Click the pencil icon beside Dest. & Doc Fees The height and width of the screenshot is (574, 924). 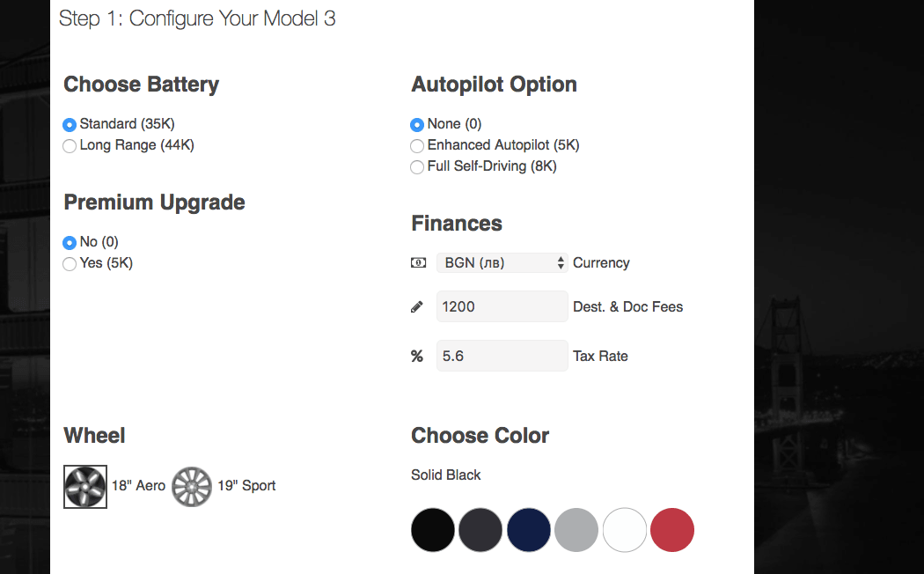pos(417,307)
